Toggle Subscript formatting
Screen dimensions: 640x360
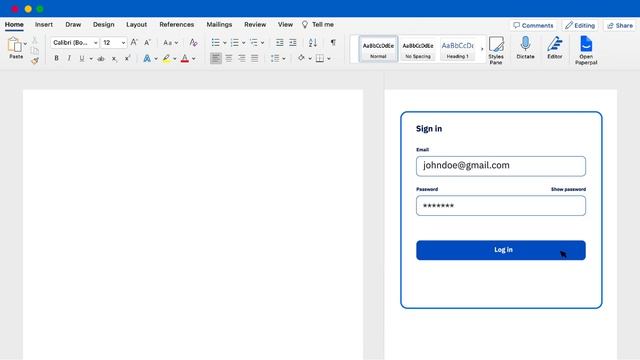point(114,59)
